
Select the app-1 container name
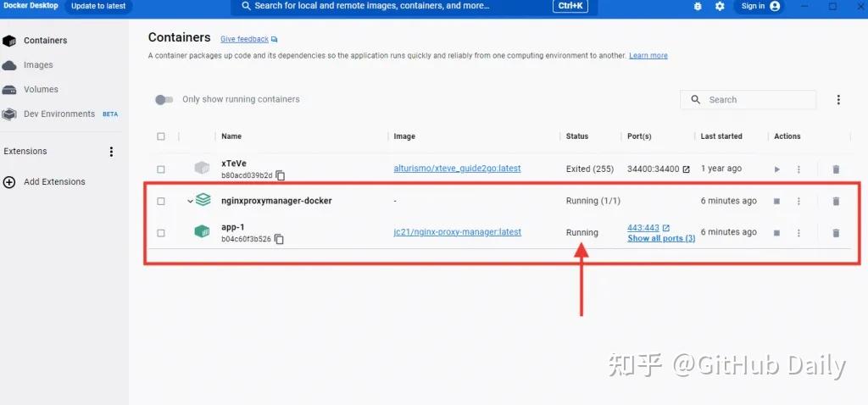[x=232, y=227]
